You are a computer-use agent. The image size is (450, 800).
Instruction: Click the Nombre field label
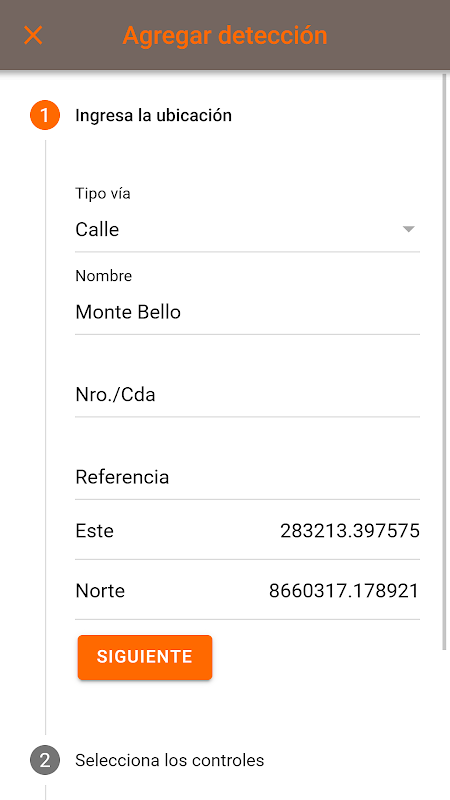[104, 276]
